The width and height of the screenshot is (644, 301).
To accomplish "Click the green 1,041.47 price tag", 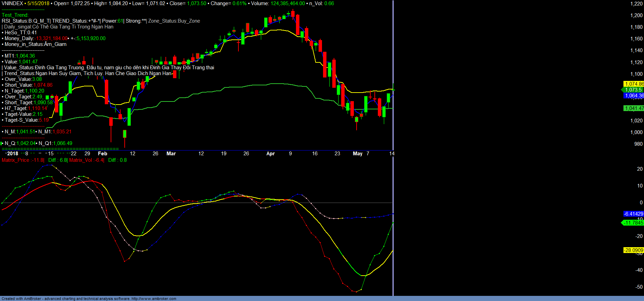I will click(633, 108).
